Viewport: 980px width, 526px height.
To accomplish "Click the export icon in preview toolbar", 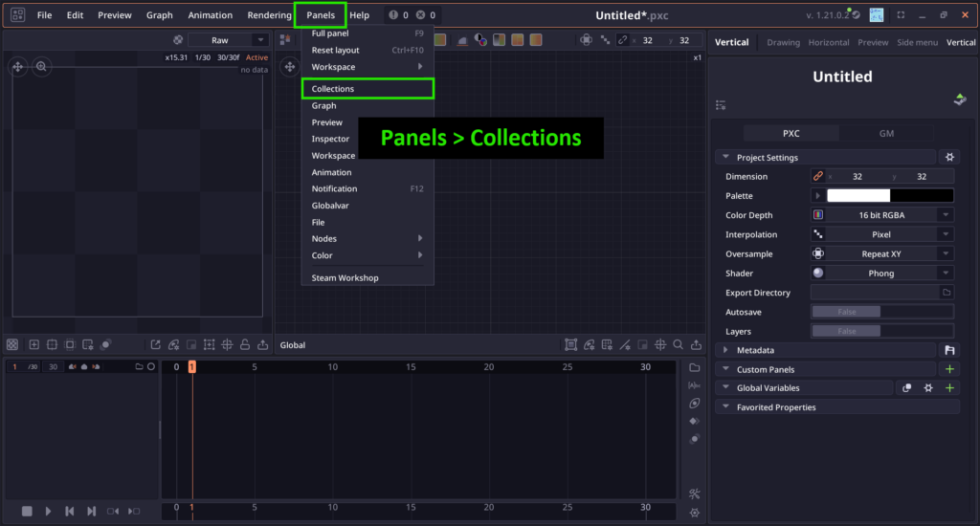I will [x=262, y=345].
